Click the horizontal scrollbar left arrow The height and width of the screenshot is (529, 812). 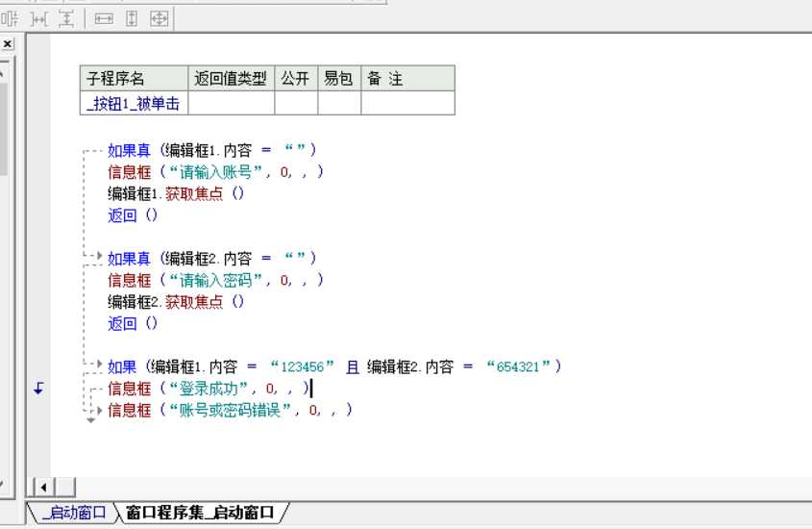[x=44, y=487]
